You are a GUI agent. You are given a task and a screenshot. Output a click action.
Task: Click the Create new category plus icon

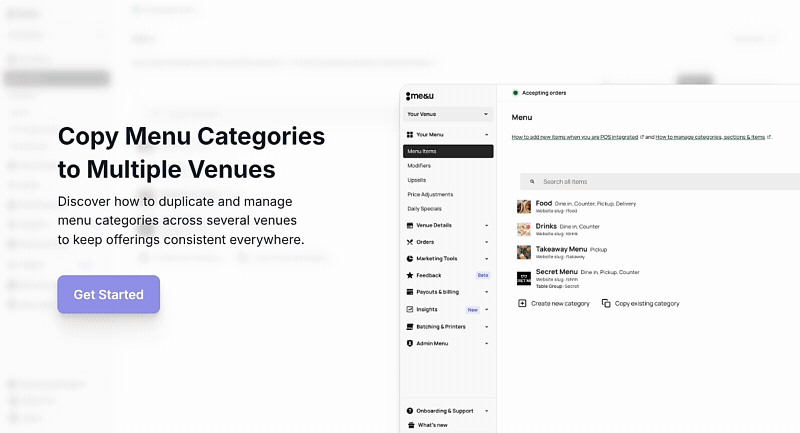[x=522, y=303]
